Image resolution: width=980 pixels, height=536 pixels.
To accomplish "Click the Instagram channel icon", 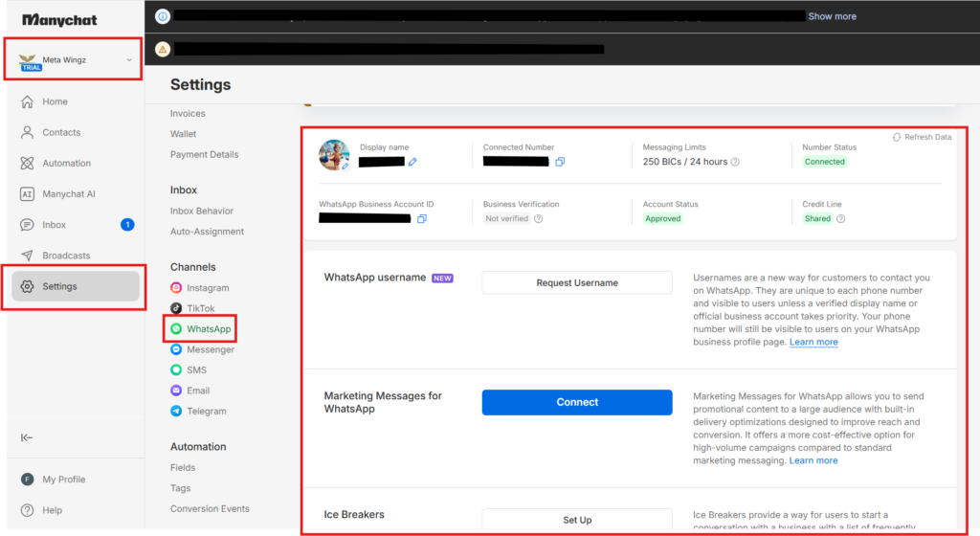I will (176, 287).
